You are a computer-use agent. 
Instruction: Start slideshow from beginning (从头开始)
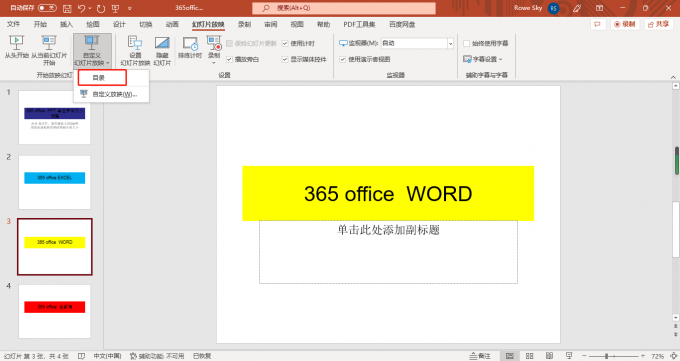point(16,47)
